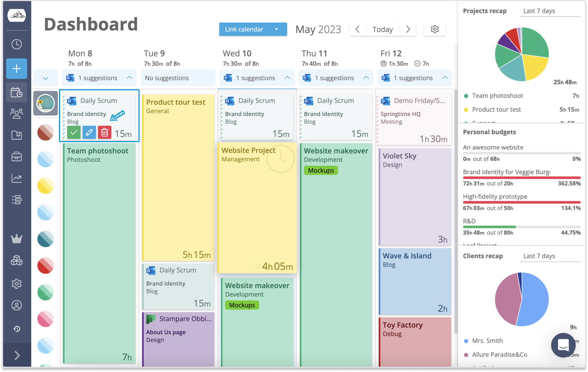Delete the Monday Daily Scrum suggestion

(x=104, y=132)
